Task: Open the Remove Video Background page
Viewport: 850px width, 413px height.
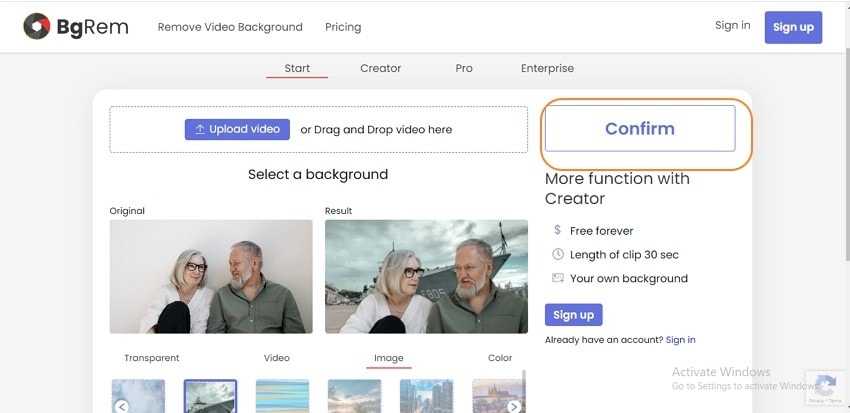Action: click(230, 27)
